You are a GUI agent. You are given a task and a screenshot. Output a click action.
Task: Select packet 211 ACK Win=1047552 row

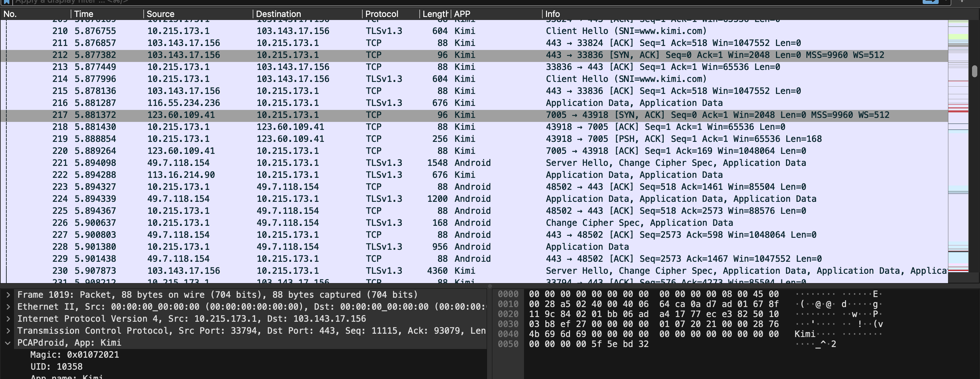pos(474,43)
